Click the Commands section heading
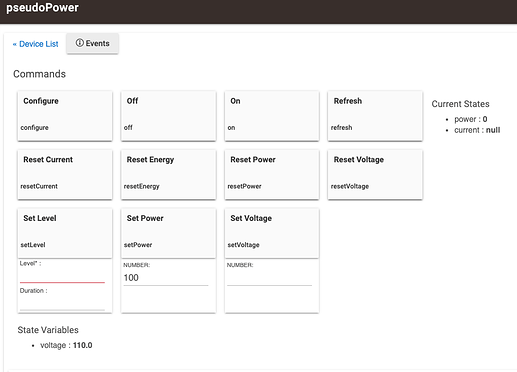The height and width of the screenshot is (372, 517). (39, 74)
